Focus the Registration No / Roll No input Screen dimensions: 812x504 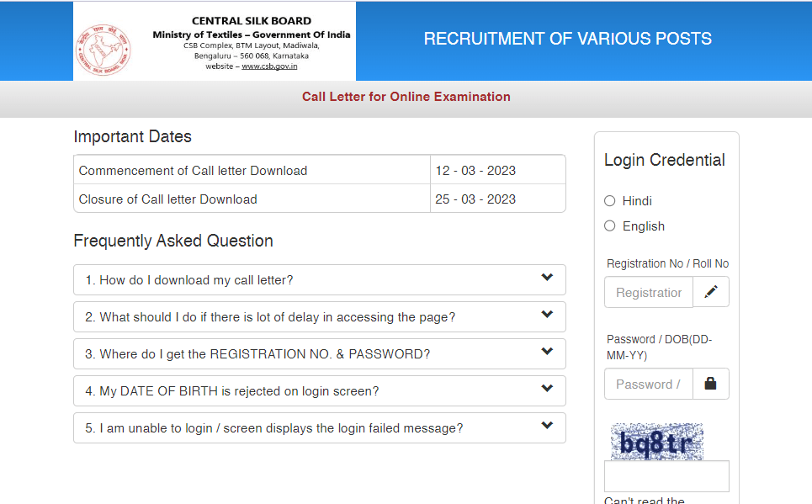coord(648,293)
